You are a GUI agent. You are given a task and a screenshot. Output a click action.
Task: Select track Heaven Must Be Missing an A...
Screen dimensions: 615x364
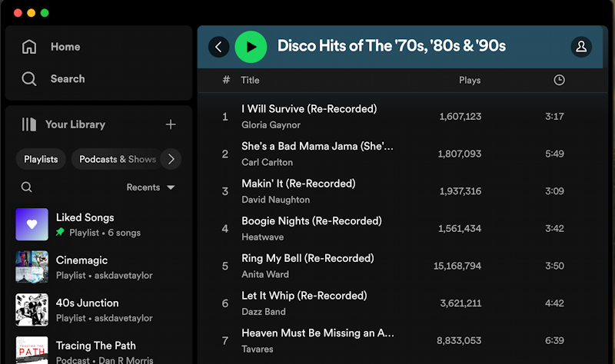pyautogui.click(x=317, y=333)
